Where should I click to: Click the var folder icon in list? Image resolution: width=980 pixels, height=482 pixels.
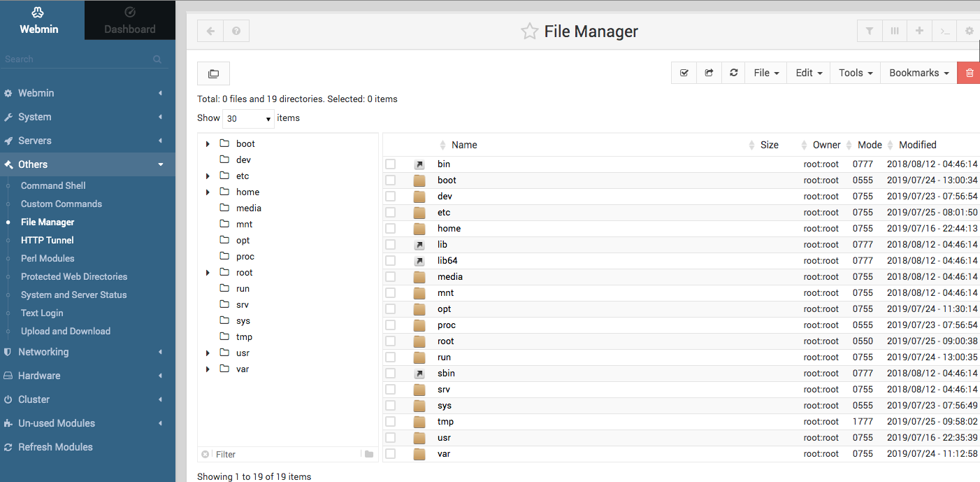click(419, 454)
